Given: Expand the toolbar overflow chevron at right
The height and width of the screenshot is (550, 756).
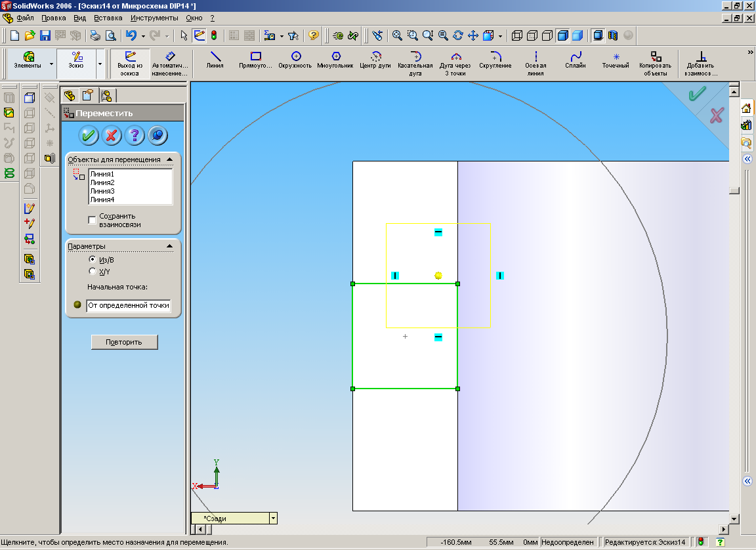Looking at the screenshot, I should point(750,52).
